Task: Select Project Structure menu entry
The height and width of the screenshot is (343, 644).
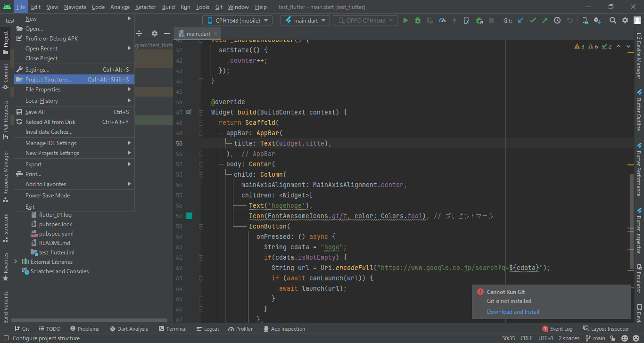Action: (x=74, y=80)
